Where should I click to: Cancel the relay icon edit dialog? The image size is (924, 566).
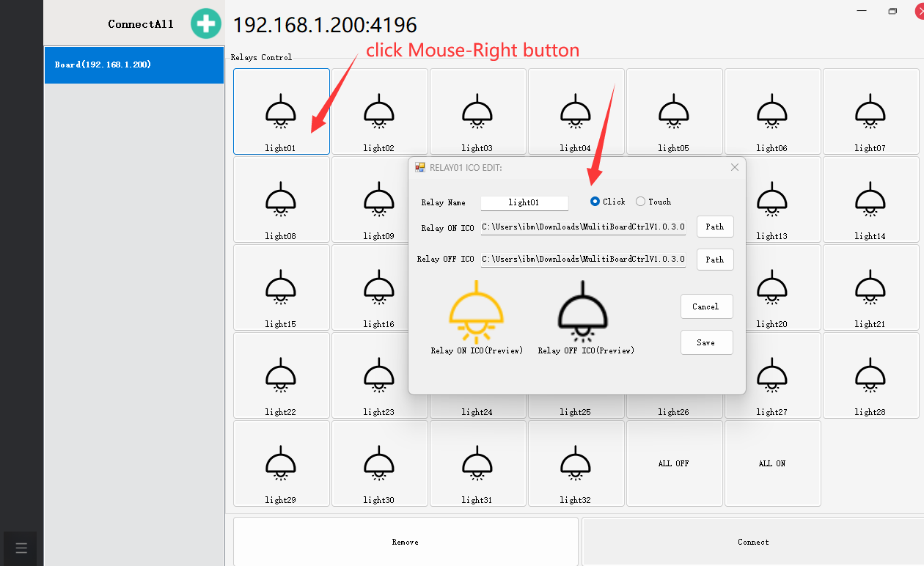[705, 306]
